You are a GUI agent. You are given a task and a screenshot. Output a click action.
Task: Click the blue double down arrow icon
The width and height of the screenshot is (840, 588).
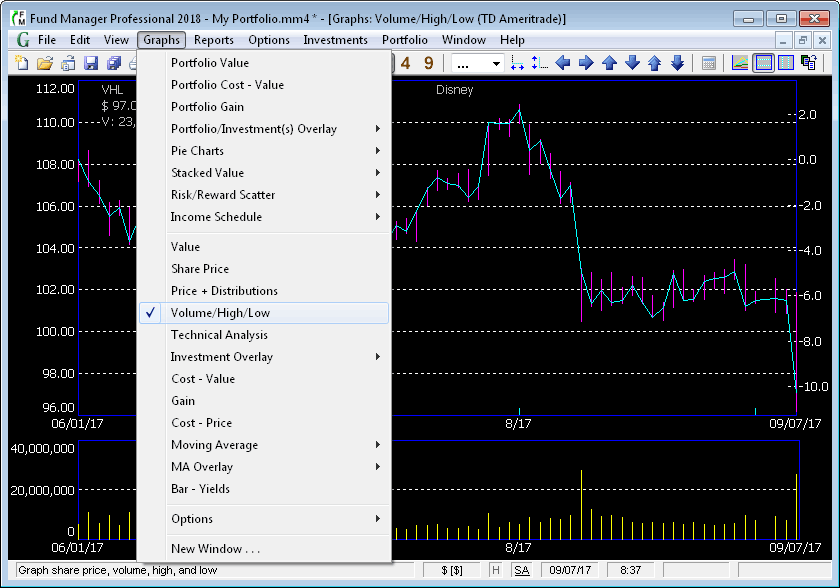click(x=677, y=63)
